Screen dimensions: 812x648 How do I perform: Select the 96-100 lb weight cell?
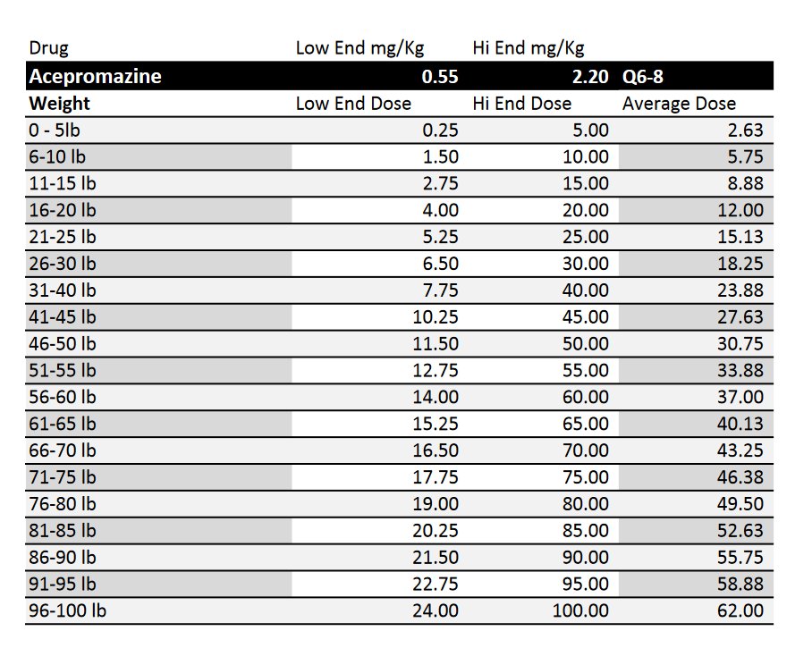(67, 611)
